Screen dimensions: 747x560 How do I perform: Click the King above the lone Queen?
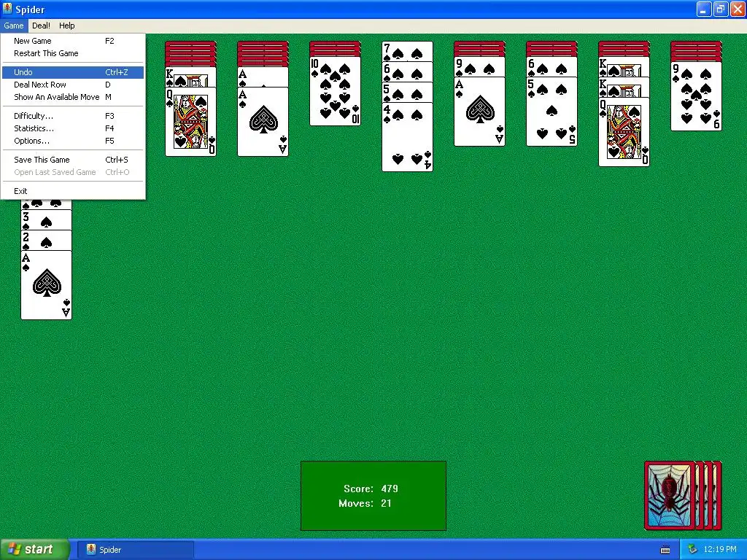point(190,77)
